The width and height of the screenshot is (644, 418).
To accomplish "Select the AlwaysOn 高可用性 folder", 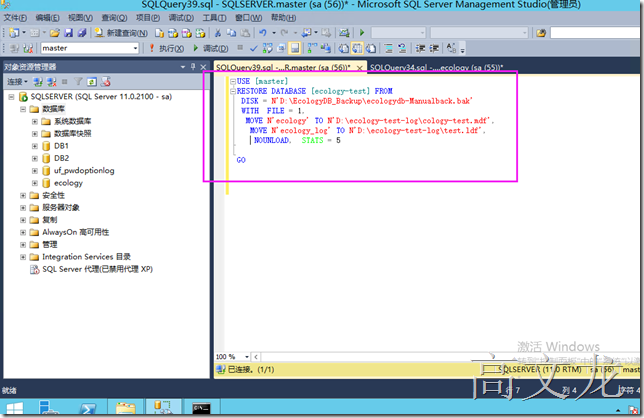I will coord(76,232).
